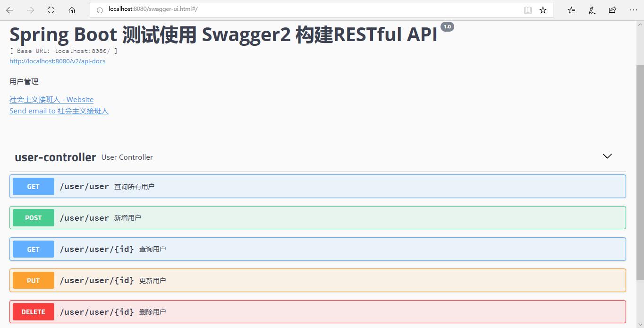
Task: Open the browser home page icon
Action: (x=72, y=10)
